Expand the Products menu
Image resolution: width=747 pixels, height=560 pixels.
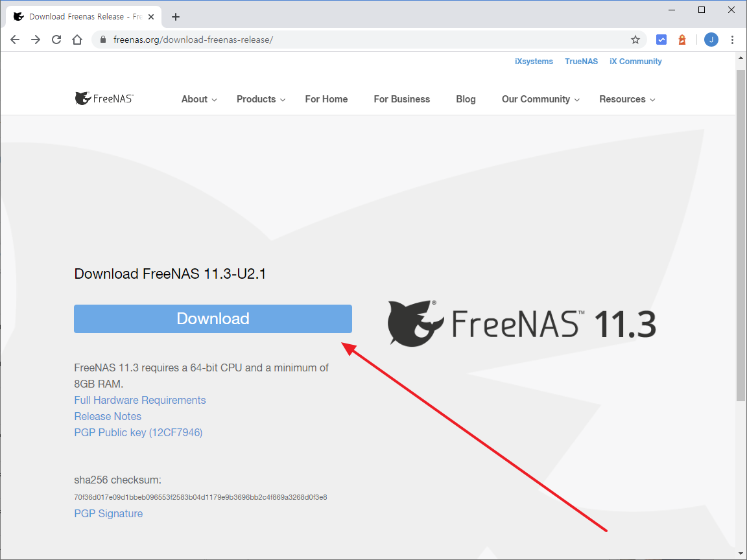coord(261,99)
